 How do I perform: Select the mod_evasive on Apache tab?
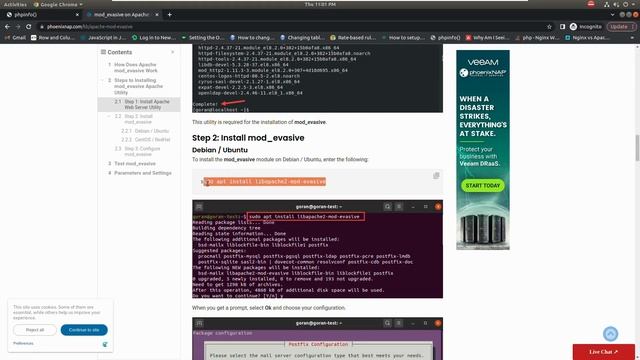(122, 15)
